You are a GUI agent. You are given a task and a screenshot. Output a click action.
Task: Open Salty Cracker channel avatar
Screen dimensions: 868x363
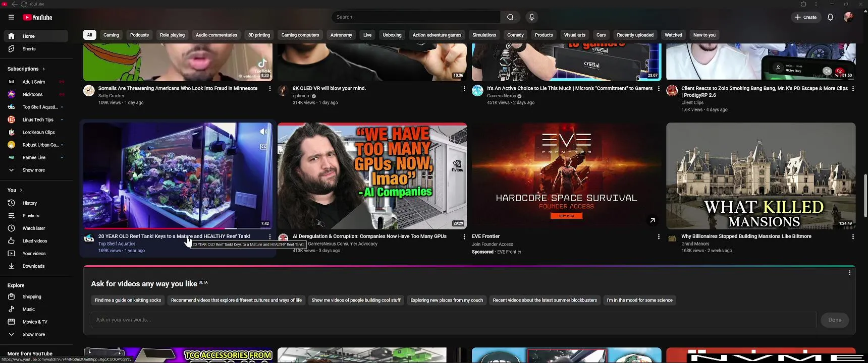tap(89, 91)
